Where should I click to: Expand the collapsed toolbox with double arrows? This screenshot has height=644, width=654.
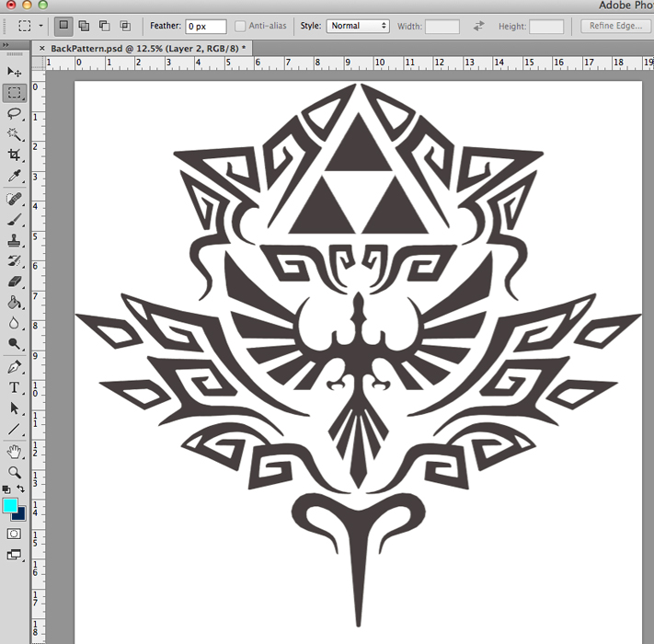[5, 45]
